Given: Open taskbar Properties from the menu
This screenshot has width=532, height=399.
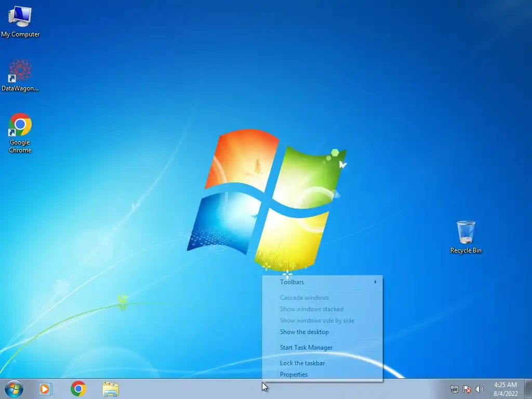Looking at the screenshot, I should 323,375.
